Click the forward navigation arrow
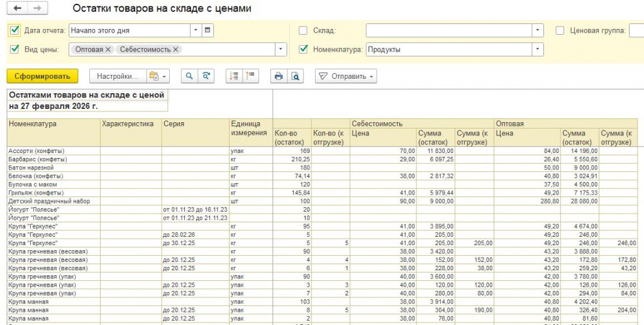644x325 pixels. 37,9
